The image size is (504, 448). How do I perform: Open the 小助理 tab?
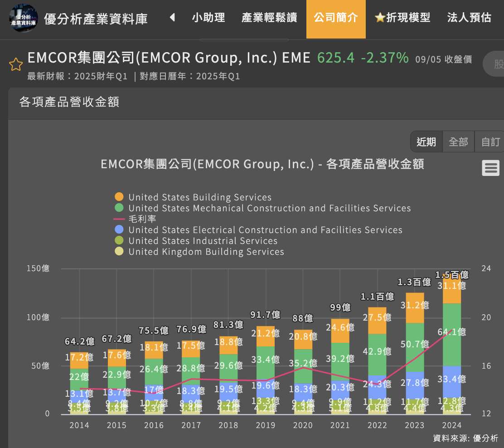pos(208,18)
